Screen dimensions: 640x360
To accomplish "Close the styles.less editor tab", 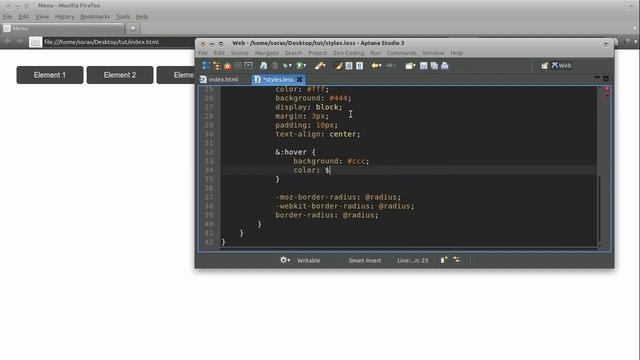I will click(x=299, y=79).
